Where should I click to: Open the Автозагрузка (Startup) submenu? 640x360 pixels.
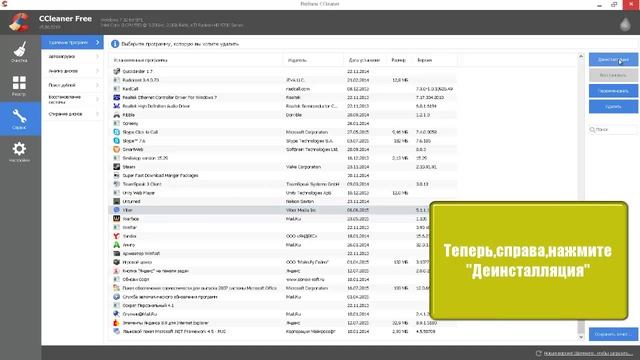(72, 56)
